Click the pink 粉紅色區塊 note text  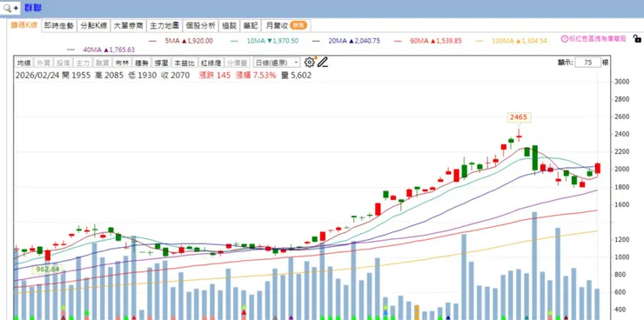coord(597,39)
